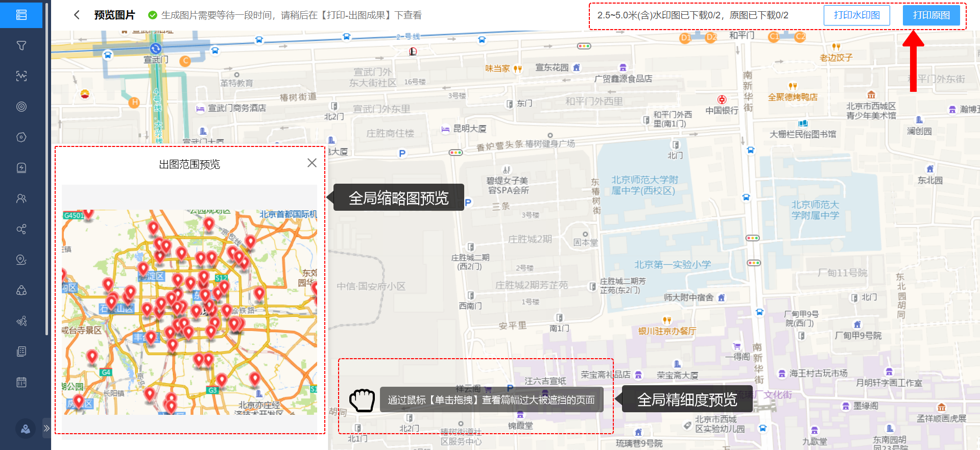The image size is (980, 450).
Task: Click the 银川驻京办餐厅 label
Action: coord(667,331)
